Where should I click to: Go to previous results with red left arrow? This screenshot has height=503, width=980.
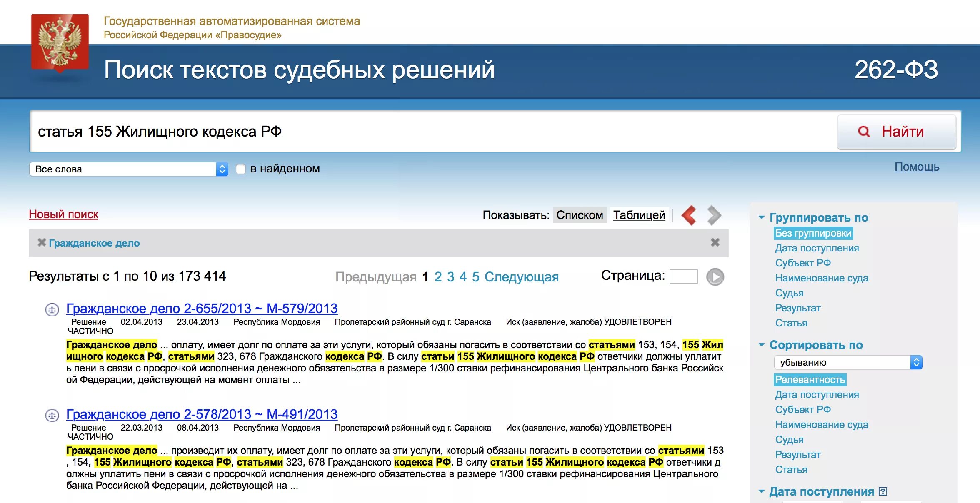coord(689,215)
